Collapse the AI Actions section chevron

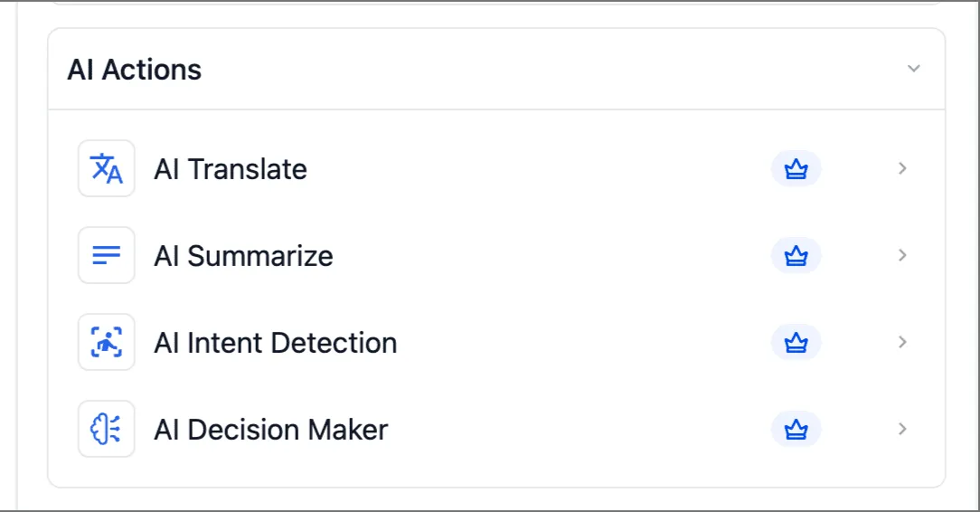[914, 69]
